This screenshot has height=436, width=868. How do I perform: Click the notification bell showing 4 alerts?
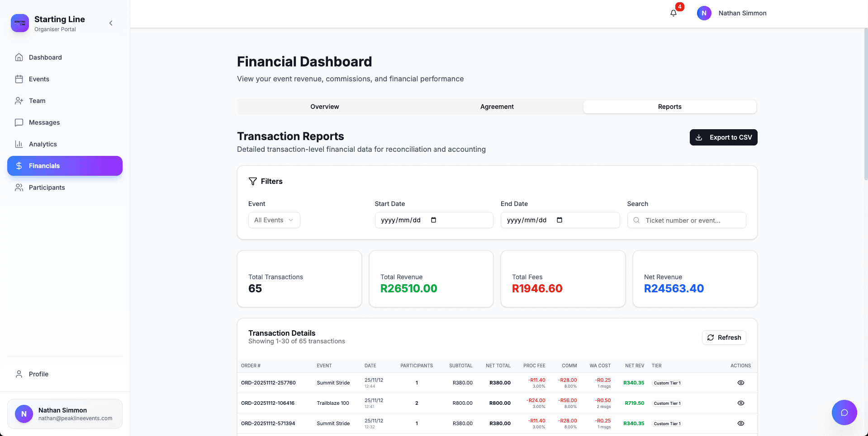coord(673,13)
